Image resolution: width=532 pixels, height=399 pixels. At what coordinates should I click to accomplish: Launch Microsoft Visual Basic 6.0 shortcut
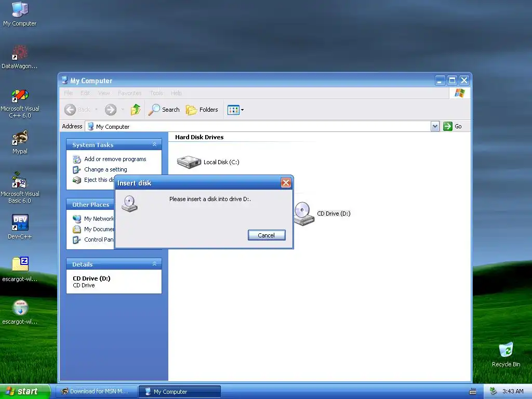pos(20,188)
